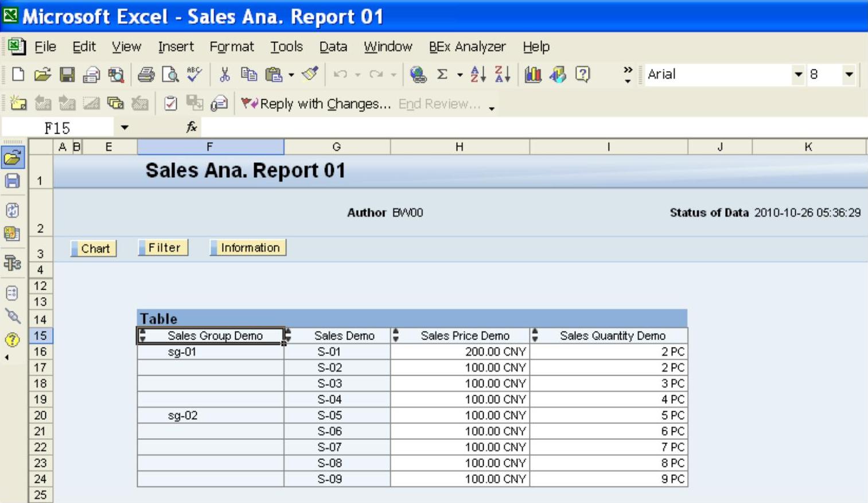Screen dimensions: 868x503
Task: Click the BEx Tools wrench icon
Action: 13,263
